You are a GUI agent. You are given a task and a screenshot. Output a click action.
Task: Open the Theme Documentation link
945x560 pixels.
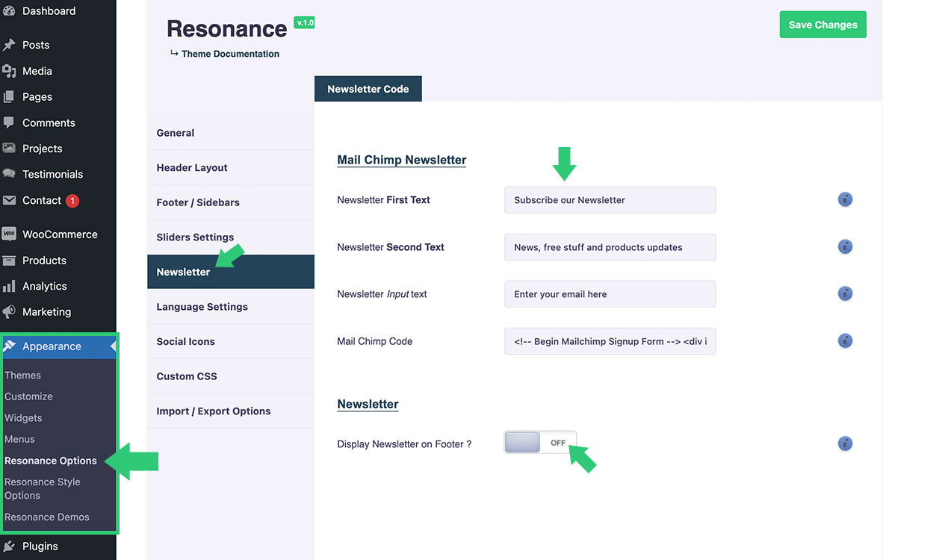pos(230,54)
